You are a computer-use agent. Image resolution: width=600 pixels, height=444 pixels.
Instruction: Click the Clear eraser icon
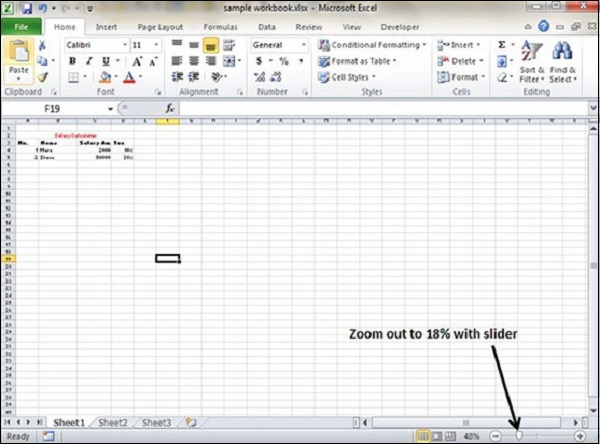[x=502, y=78]
